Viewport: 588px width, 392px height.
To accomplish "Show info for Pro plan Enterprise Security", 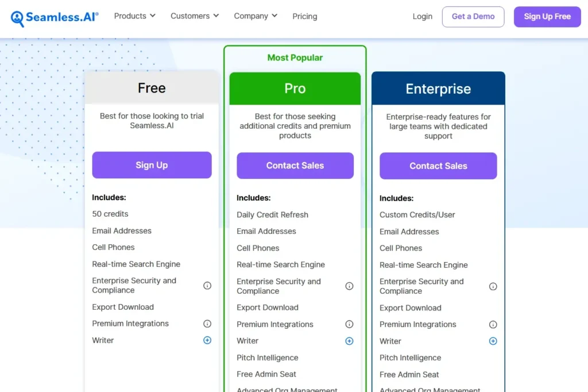I will pyautogui.click(x=349, y=286).
